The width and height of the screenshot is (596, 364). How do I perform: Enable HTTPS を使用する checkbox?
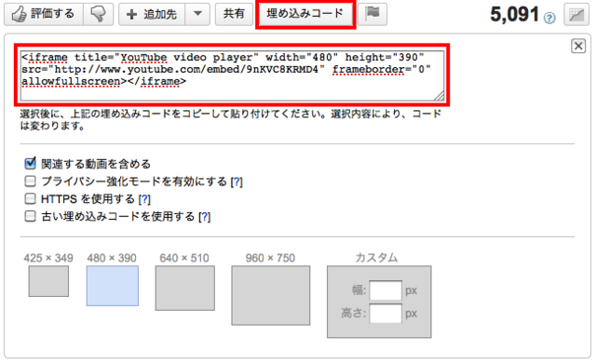[x=31, y=198]
